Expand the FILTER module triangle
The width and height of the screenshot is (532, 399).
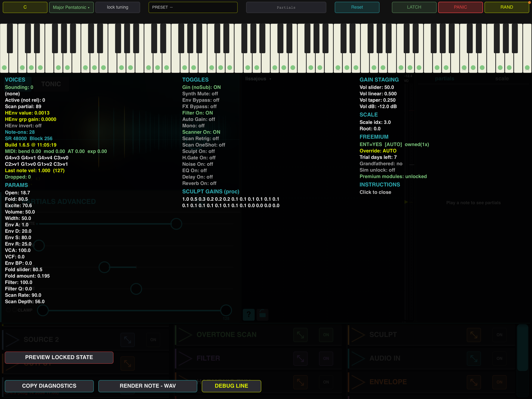(x=185, y=358)
